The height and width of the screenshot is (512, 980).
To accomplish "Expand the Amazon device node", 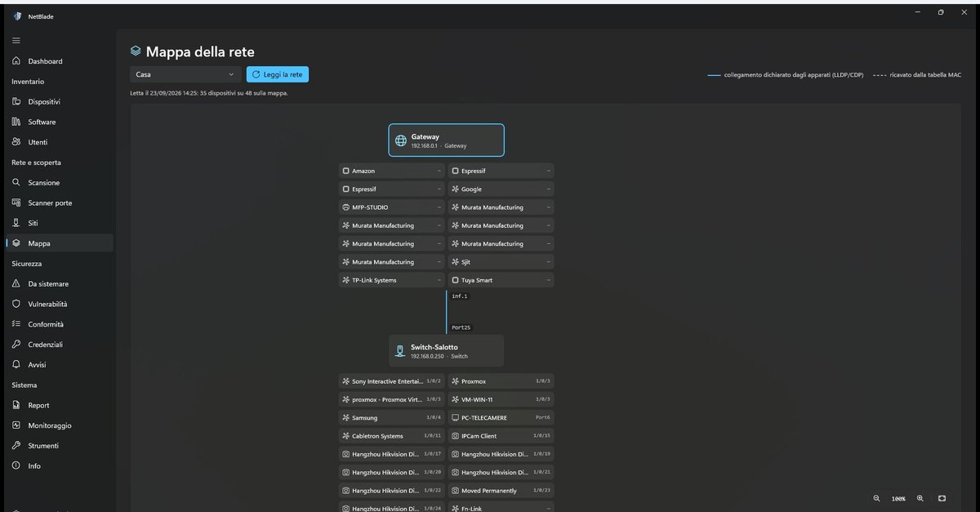I will pos(392,171).
